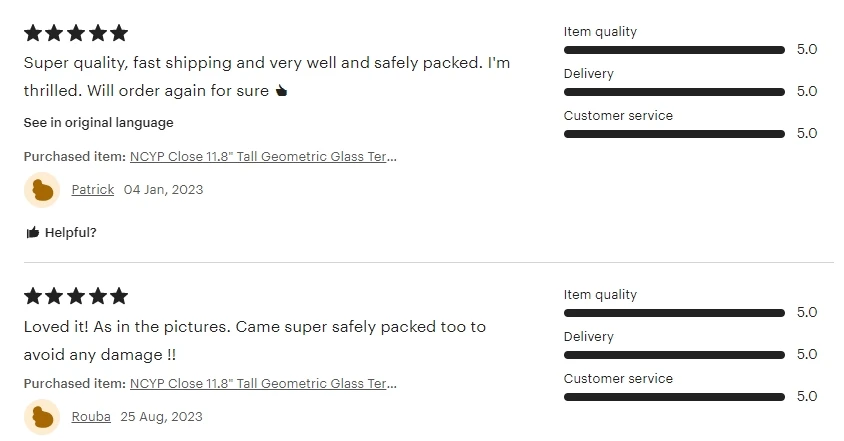
Task: Click the 04 Jan, 2023 review date
Action: 163,190
